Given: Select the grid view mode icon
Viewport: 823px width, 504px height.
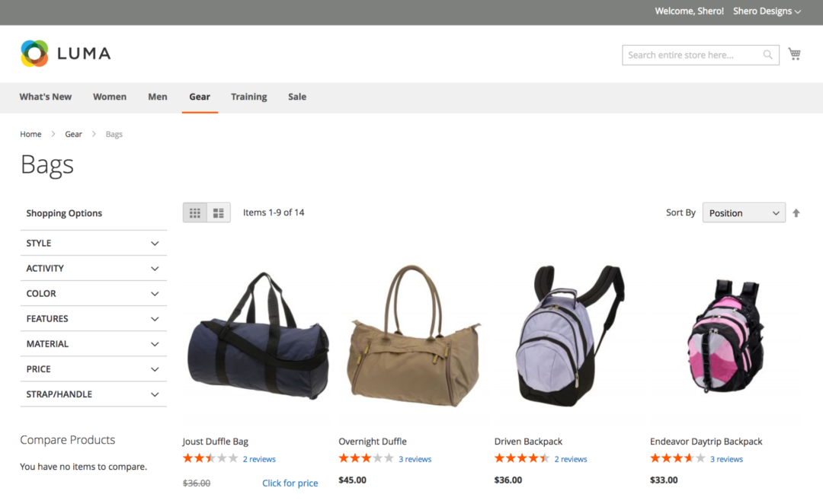Looking at the screenshot, I should (194, 212).
